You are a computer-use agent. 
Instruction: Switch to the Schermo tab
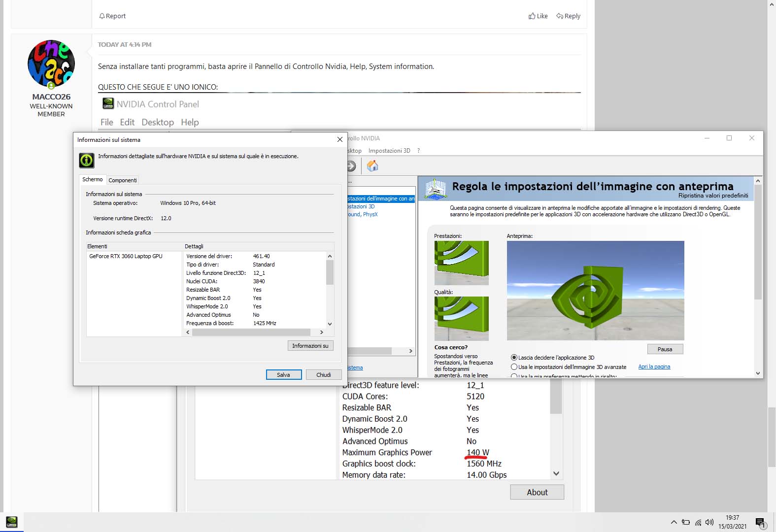[x=93, y=179]
